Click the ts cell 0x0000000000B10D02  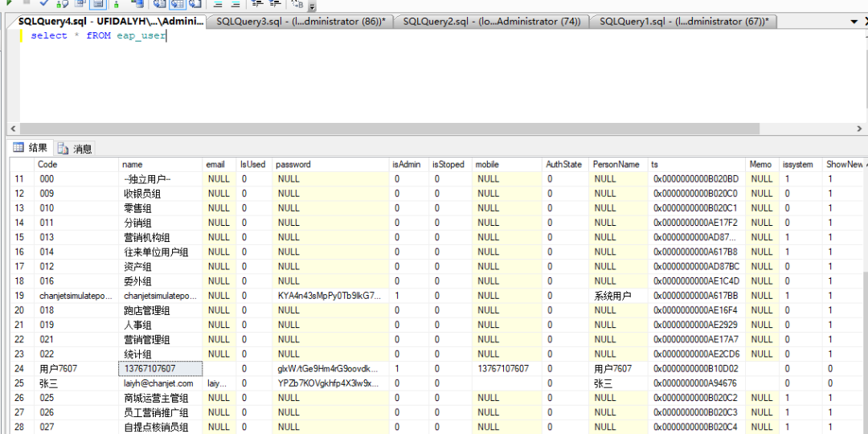click(697, 368)
